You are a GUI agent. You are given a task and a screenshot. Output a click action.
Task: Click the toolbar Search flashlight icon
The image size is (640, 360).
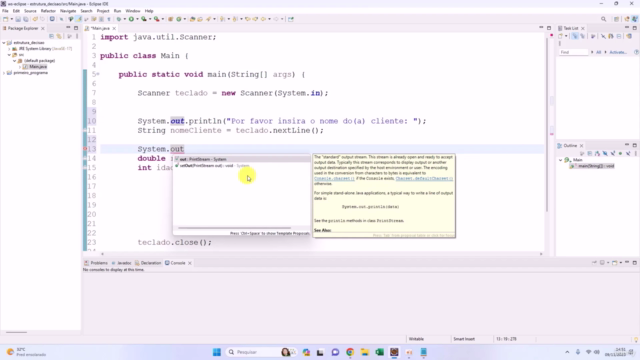point(209,19)
